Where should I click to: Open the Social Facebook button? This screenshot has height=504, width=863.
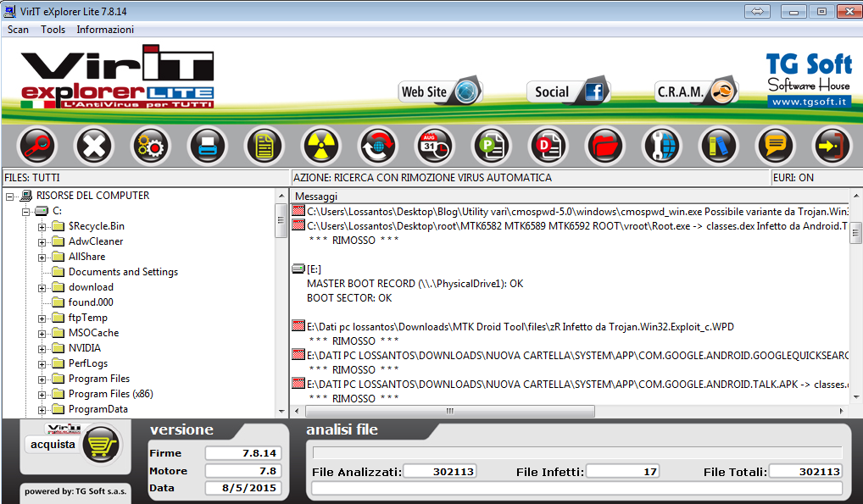pos(568,91)
